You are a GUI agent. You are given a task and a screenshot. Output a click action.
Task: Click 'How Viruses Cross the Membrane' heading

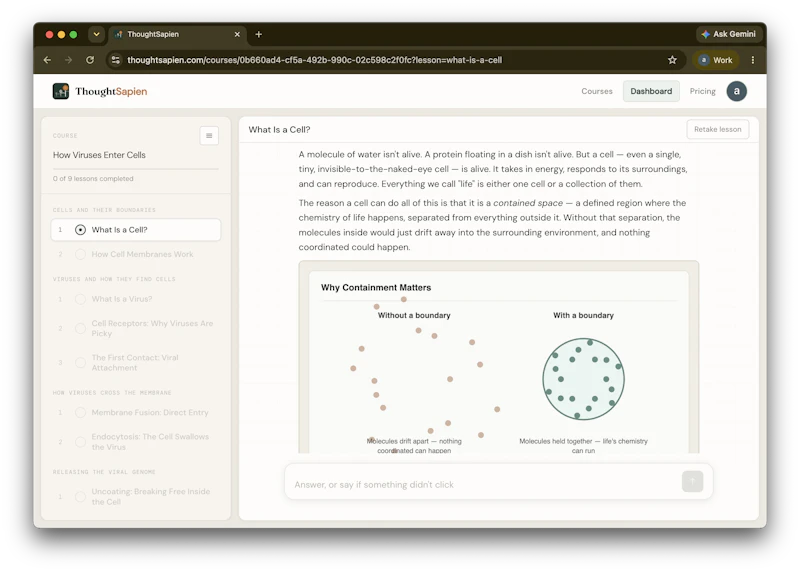112,392
